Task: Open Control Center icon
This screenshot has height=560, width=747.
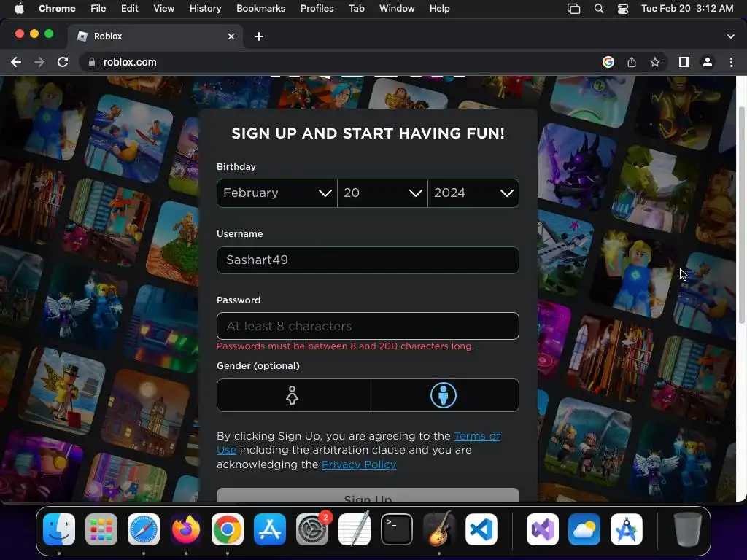Action: pyautogui.click(x=623, y=9)
